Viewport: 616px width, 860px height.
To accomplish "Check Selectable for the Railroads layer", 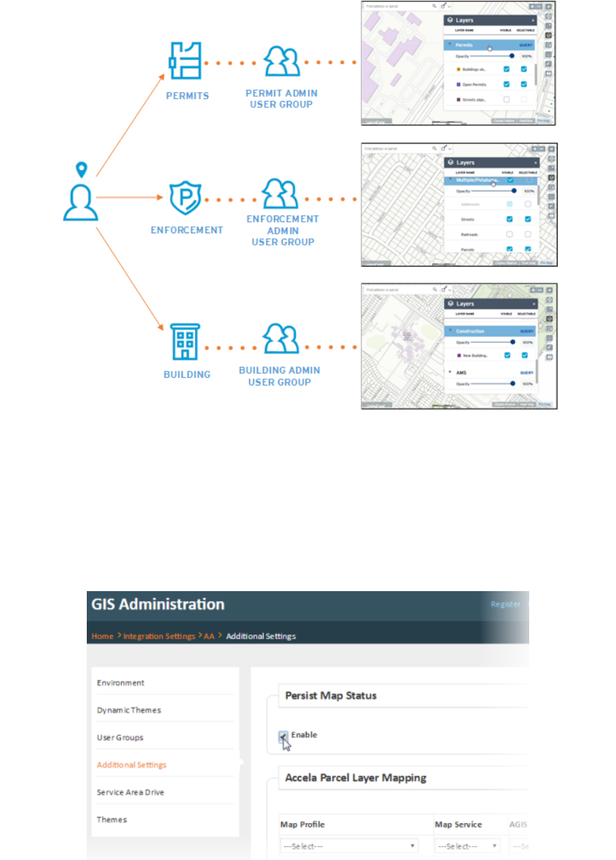I will (x=528, y=233).
